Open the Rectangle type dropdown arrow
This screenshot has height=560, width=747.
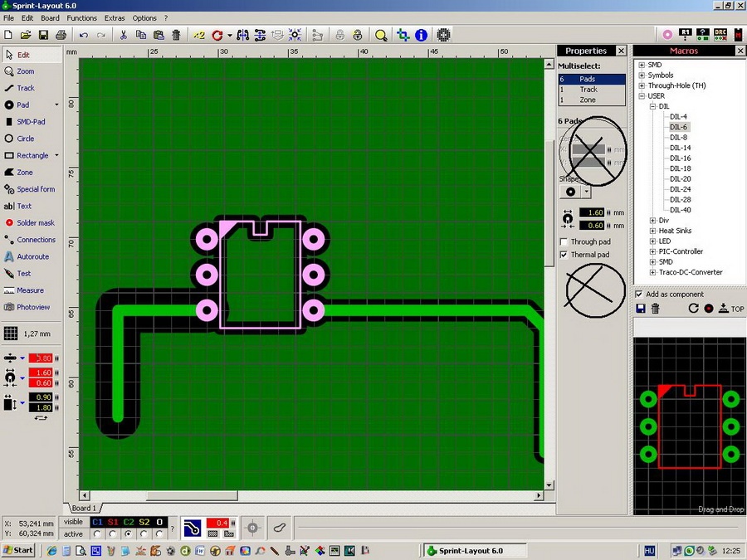pos(56,155)
